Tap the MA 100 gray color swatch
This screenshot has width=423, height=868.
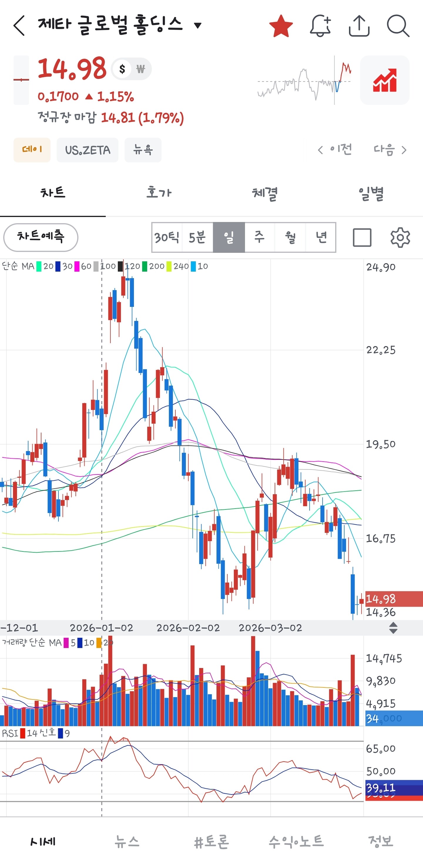96,266
